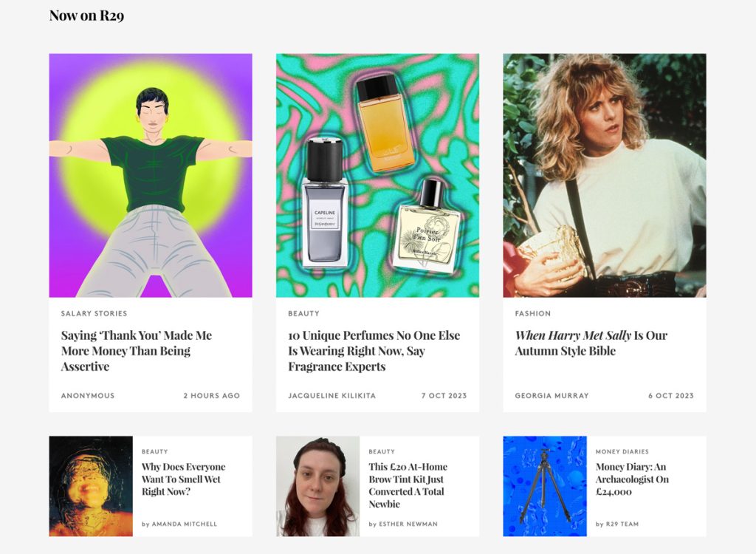Open the brow tint woman portrait thumbnail
The image size is (756, 554).
[x=317, y=486]
